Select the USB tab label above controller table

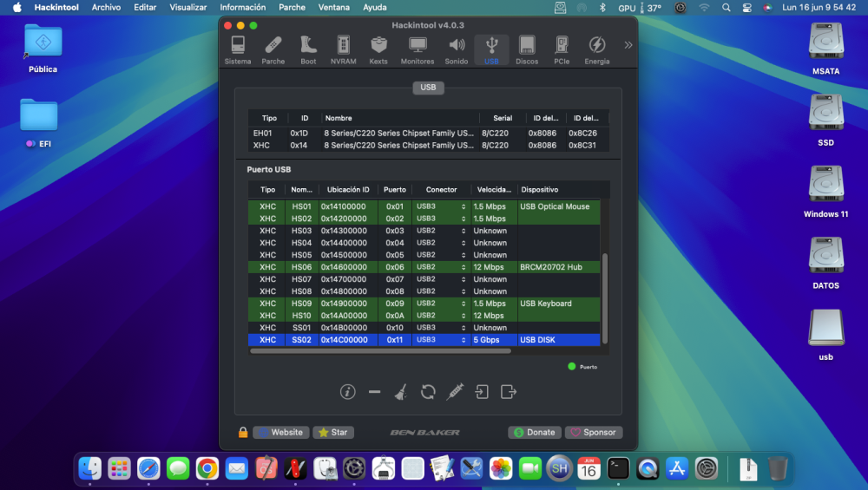428,88
